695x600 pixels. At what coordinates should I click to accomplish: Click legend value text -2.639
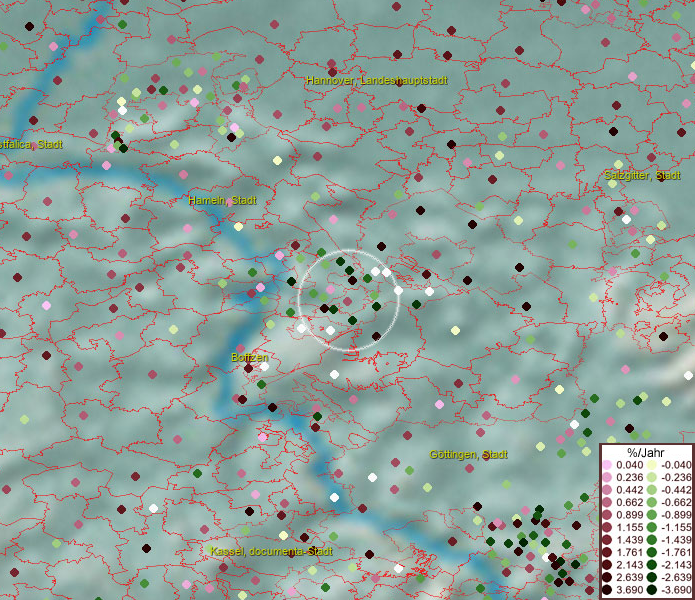pos(676,577)
